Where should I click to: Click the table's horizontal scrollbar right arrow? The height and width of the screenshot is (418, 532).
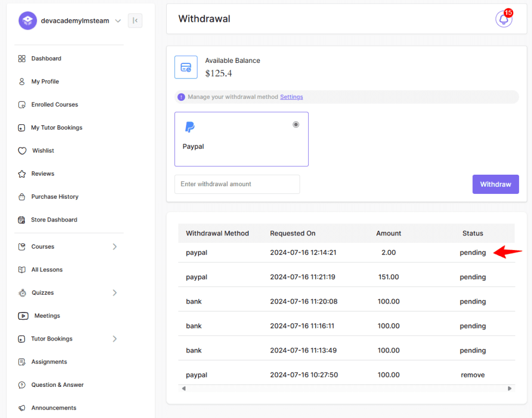tap(510, 388)
